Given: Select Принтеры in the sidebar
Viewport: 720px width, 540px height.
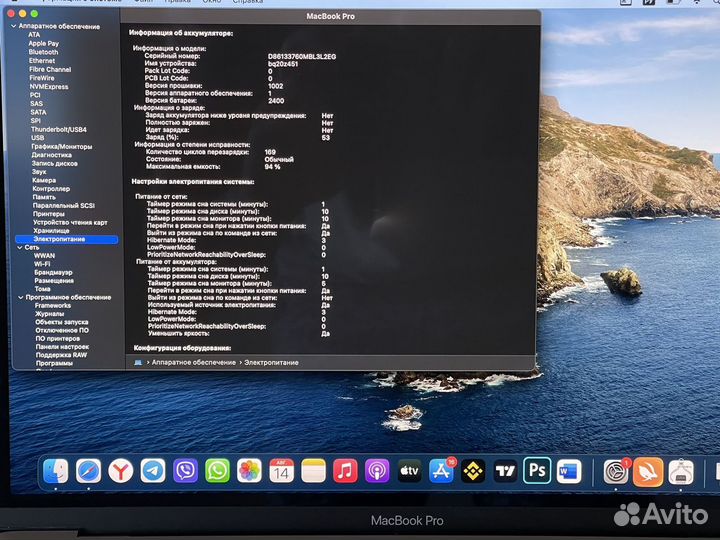Looking at the screenshot, I should [49, 214].
